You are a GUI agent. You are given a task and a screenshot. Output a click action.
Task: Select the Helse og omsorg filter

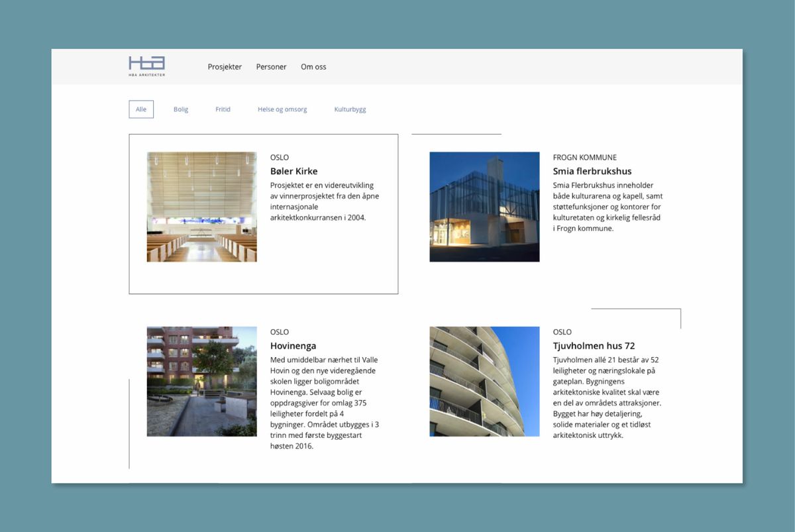pos(282,109)
